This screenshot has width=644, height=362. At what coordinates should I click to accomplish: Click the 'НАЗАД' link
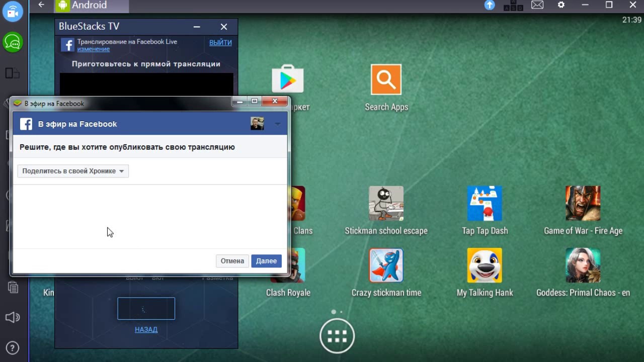pos(146,330)
